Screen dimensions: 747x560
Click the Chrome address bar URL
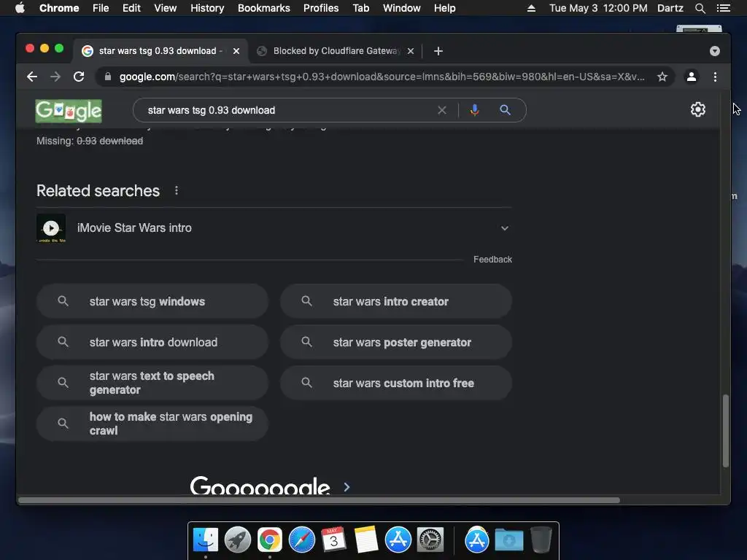tap(381, 77)
